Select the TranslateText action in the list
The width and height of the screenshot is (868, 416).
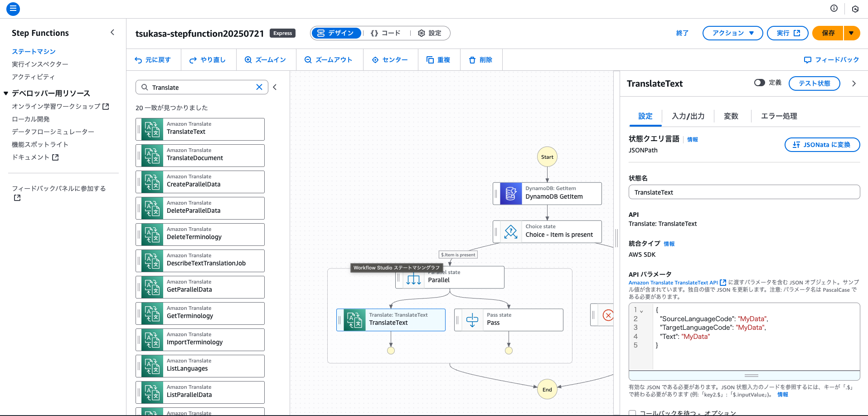200,129
